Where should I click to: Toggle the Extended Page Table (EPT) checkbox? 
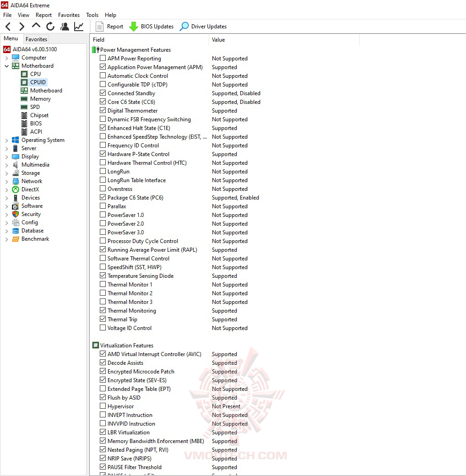(103, 389)
